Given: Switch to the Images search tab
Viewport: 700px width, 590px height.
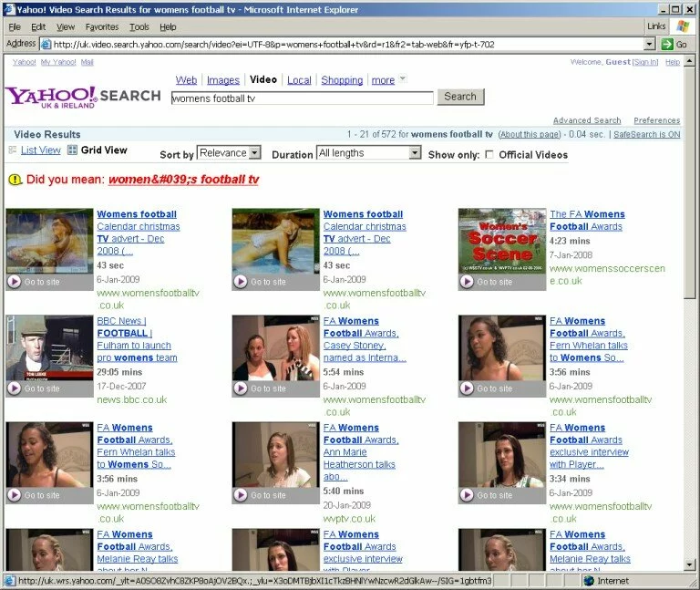Looking at the screenshot, I should [223, 80].
